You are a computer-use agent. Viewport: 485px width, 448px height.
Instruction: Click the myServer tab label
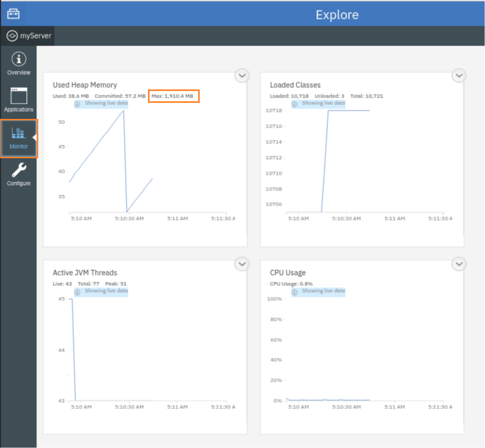coord(36,36)
